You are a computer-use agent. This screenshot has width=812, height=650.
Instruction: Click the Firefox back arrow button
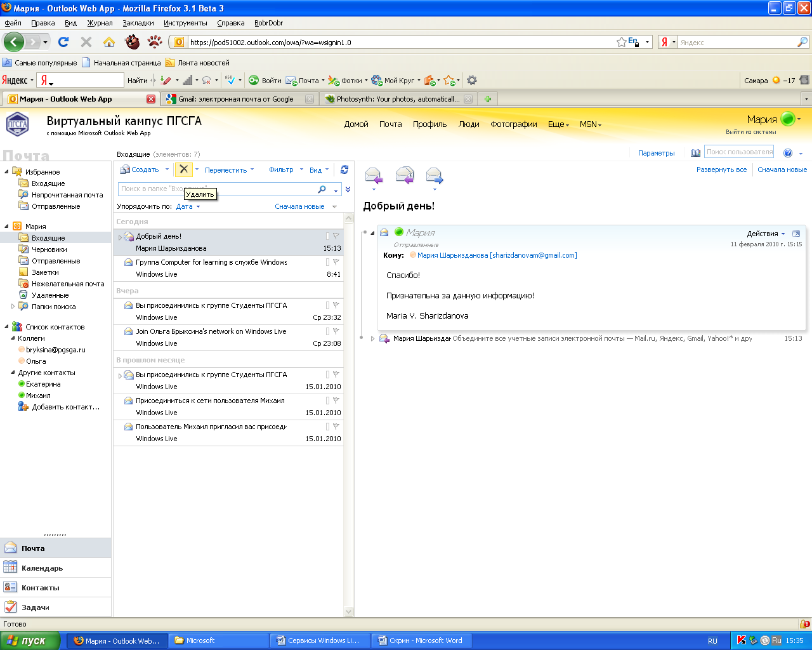[13, 42]
